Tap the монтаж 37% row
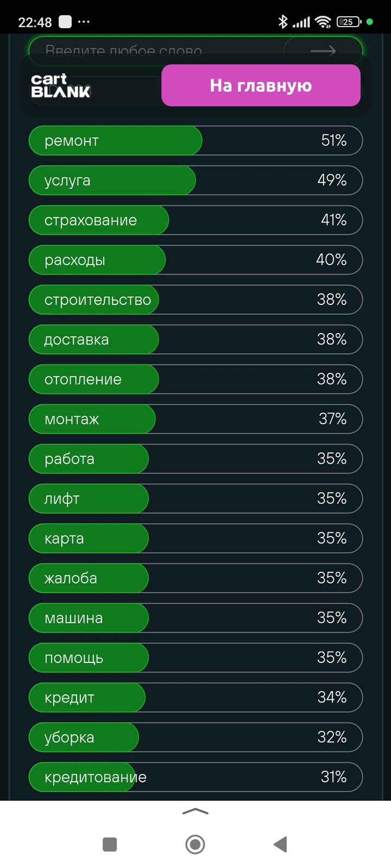Image resolution: width=391 pixels, height=868 pixels. (x=195, y=419)
